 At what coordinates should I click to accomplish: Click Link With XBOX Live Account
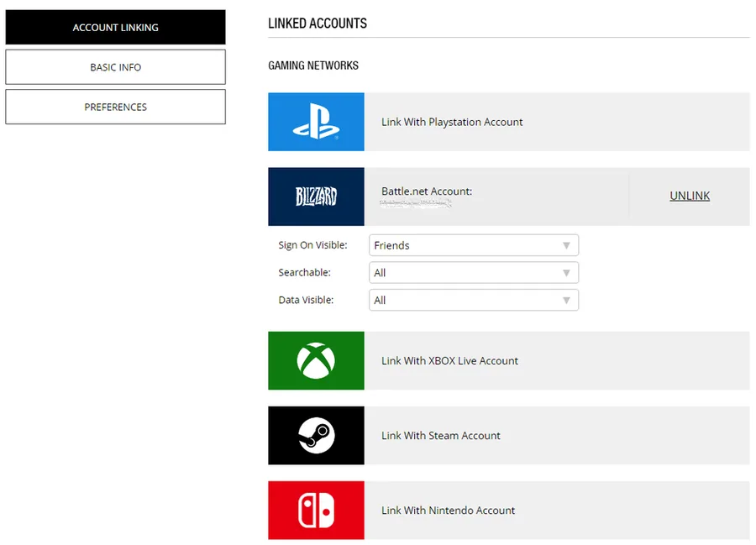tap(449, 360)
